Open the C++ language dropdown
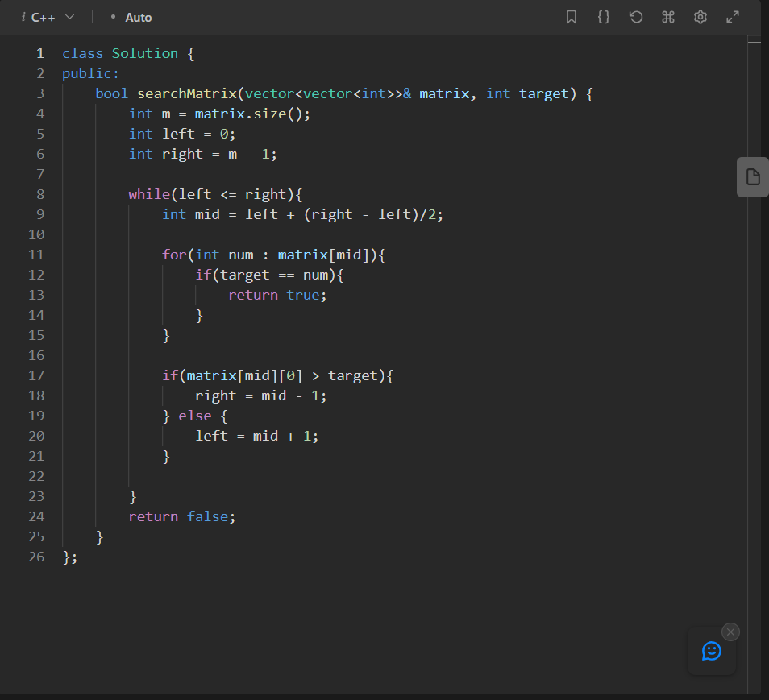769x700 pixels. pyautogui.click(x=52, y=18)
